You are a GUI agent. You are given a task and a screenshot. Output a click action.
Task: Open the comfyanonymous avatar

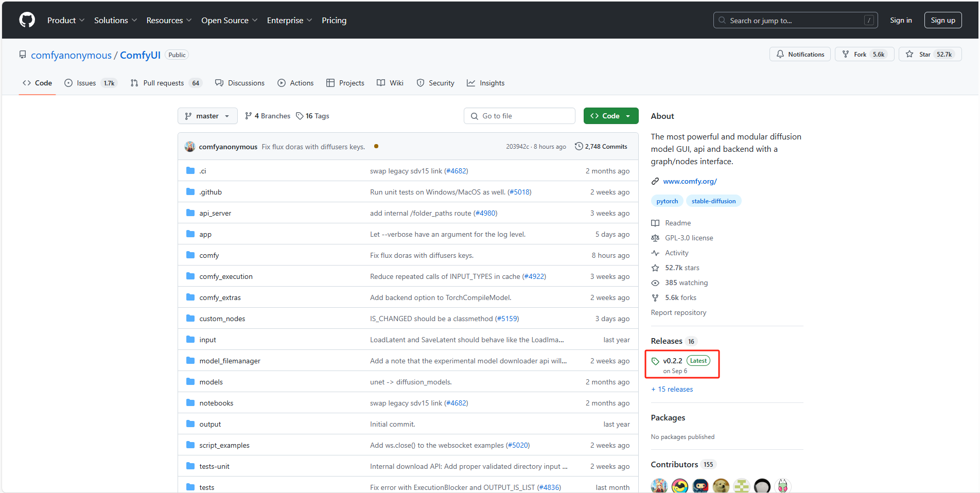190,147
